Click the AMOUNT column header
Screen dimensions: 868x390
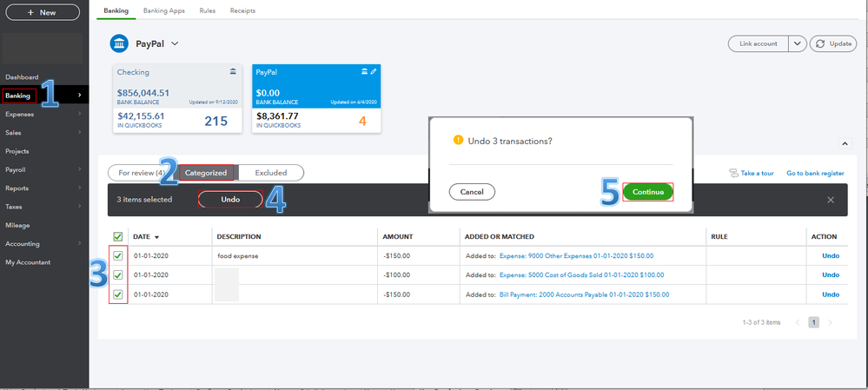click(x=397, y=237)
